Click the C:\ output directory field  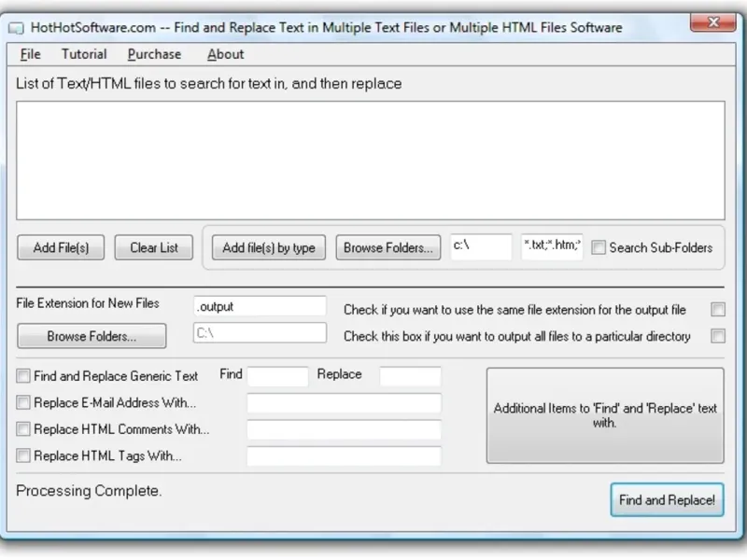(261, 333)
